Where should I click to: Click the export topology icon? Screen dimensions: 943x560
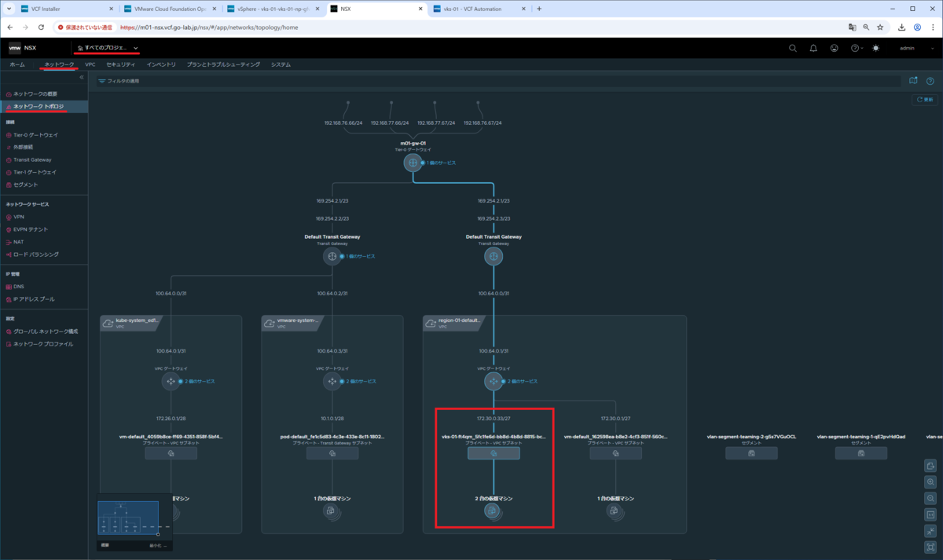pos(930,466)
